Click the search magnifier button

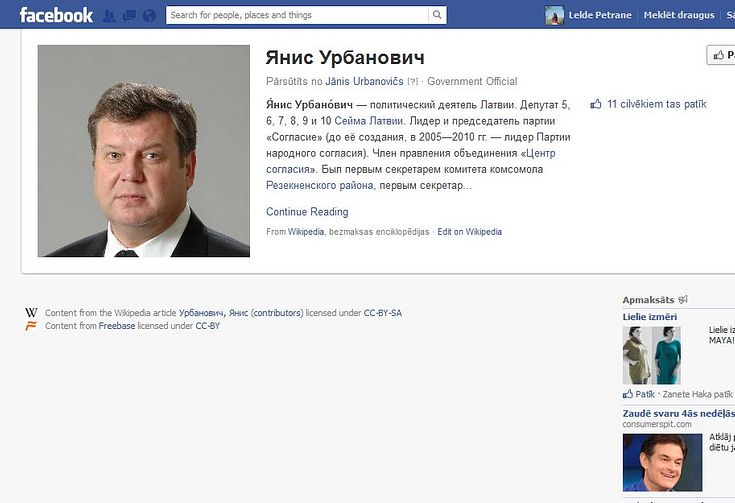437,15
